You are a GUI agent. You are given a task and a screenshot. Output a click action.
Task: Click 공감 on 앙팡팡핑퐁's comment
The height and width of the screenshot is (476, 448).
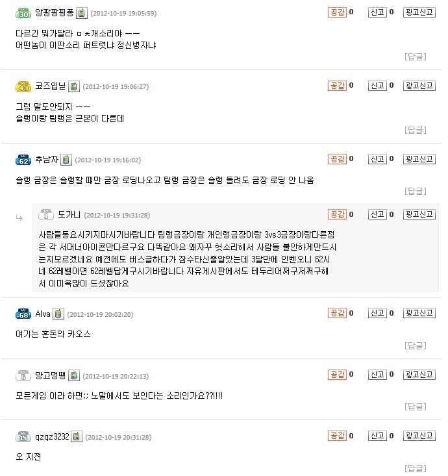pos(337,12)
